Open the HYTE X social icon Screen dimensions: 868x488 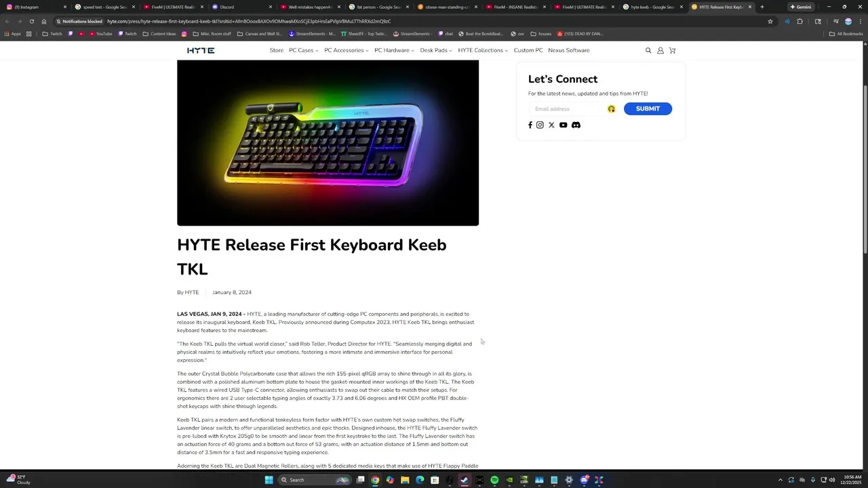[551, 125]
